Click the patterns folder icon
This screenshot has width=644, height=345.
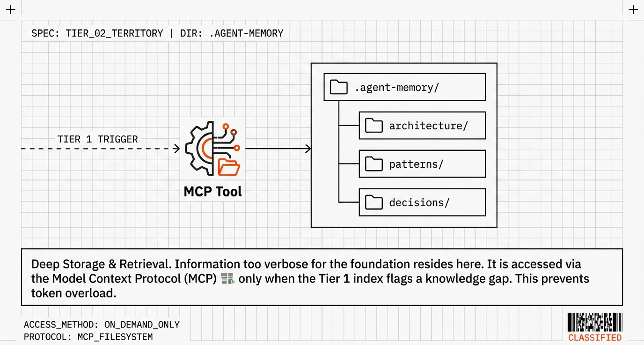pos(374,164)
